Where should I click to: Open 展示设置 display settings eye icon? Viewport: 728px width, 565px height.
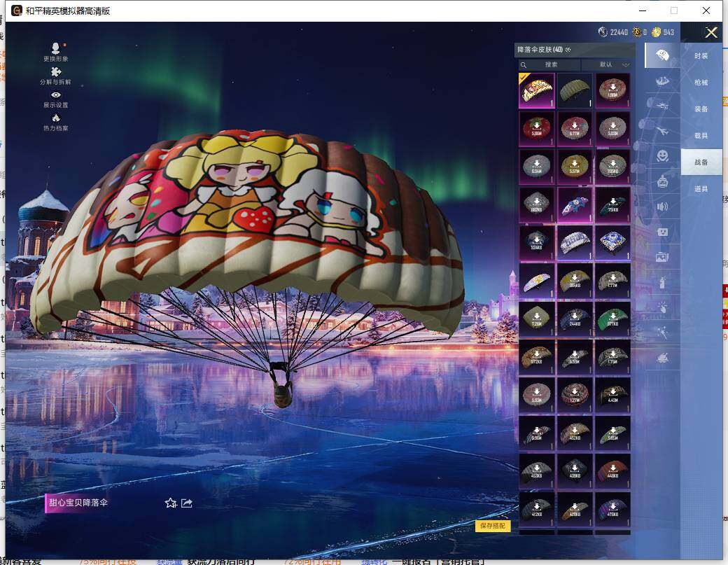tap(55, 95)
